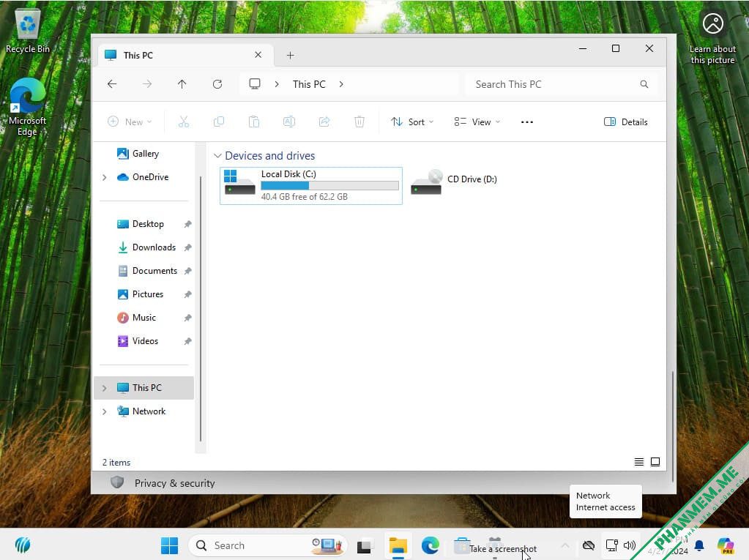
Task: Click the Back navigation arrow
Action: click(112, 84)
